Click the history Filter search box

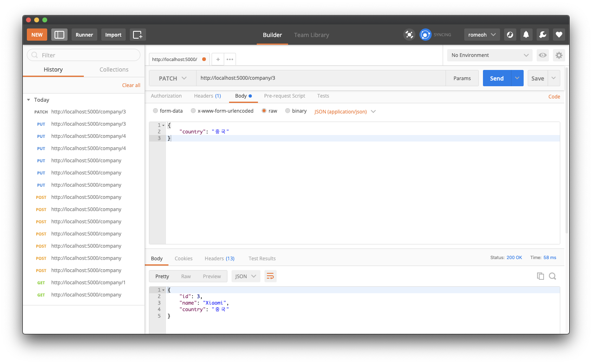(83, 55)
